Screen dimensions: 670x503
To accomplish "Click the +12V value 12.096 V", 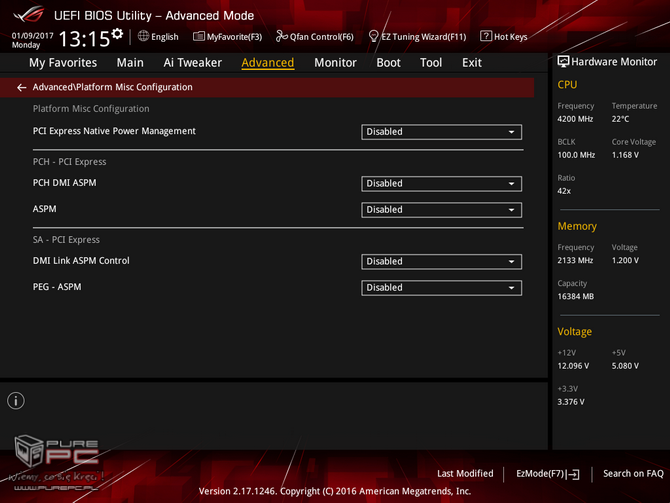I will (573, 366).
